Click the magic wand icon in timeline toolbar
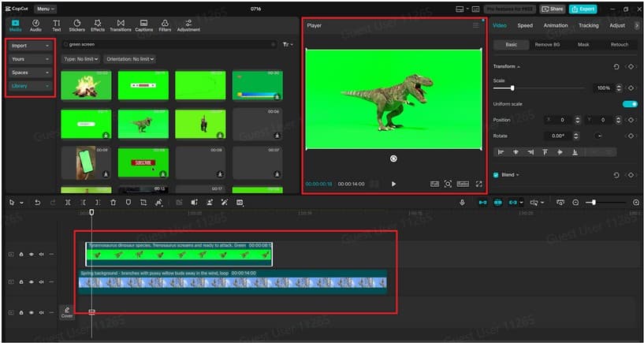This screenshot has width=644, height=343. pos(224,203)
